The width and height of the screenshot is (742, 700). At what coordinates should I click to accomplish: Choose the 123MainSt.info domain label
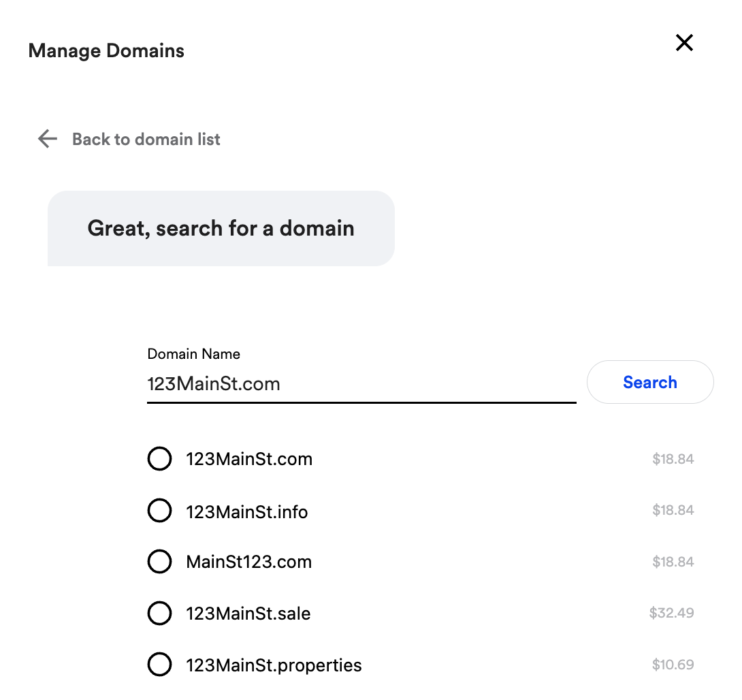(x=246, y=511)
